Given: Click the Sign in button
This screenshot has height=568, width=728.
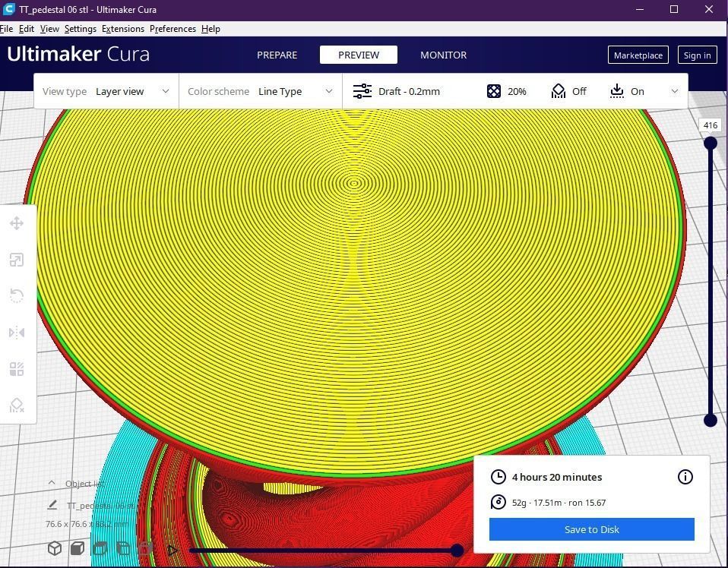Looking at the screenshot, I should click(697, 55).
